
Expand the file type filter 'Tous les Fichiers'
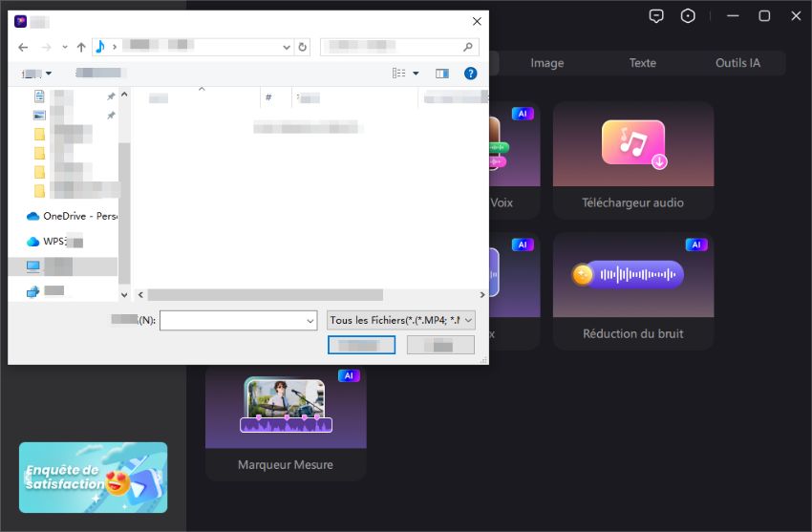401,321
